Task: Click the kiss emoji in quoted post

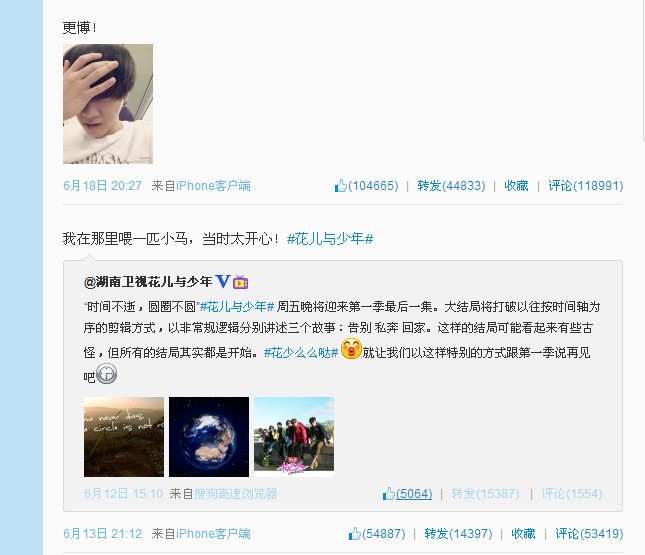Action: (351, 349)
